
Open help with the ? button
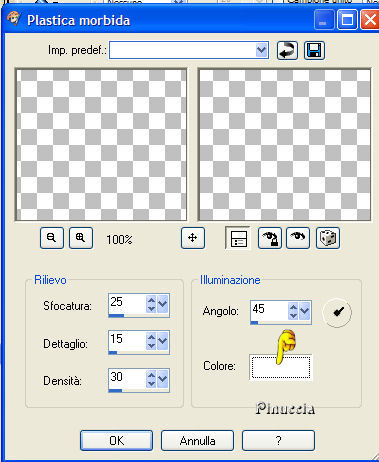point(278,441)
